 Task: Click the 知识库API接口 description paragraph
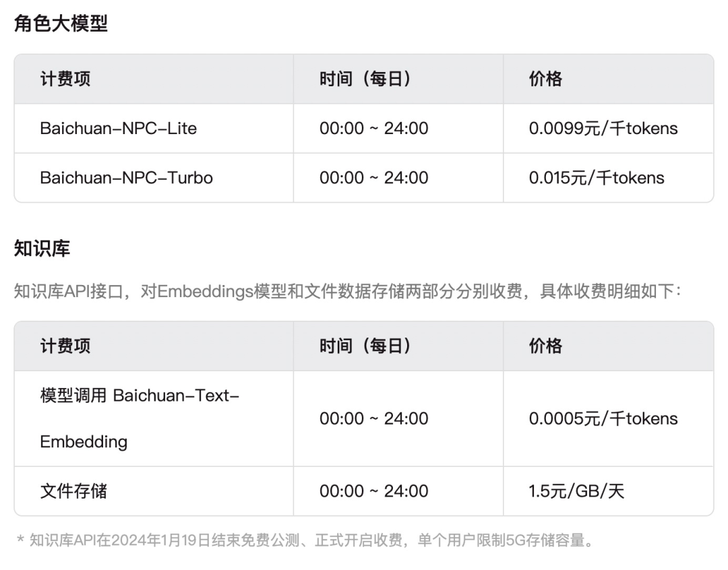(348, 292)
